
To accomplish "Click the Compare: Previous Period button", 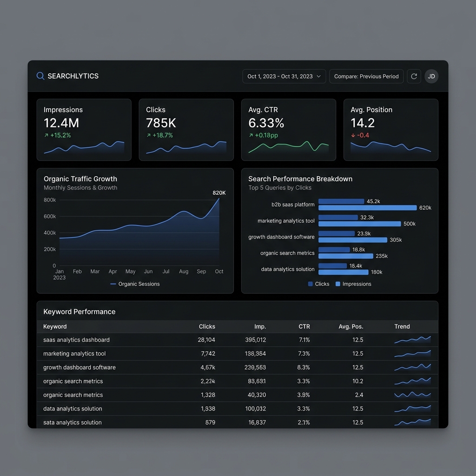I will (366, 76).
